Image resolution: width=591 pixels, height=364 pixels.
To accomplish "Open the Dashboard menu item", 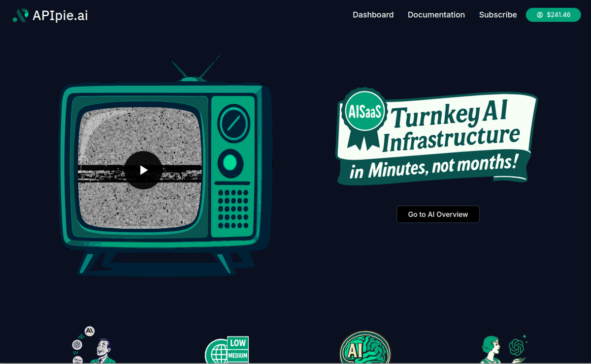I will coord(373,15).
